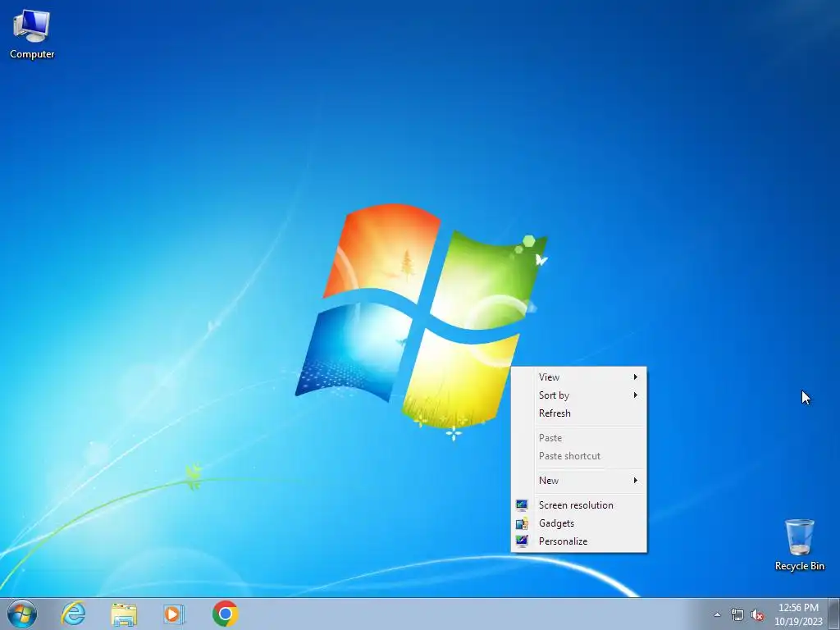
Task: Select the Recycle Bin desktop icon
Action: pos(799,545)
